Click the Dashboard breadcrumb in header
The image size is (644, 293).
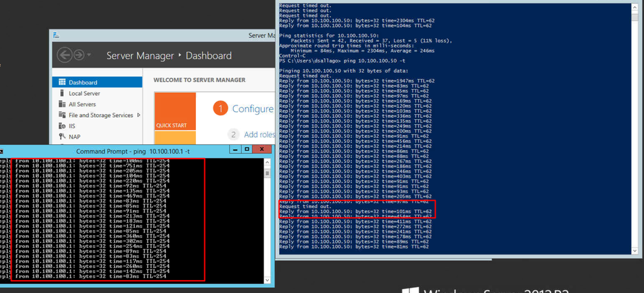[x=209, y=55]
